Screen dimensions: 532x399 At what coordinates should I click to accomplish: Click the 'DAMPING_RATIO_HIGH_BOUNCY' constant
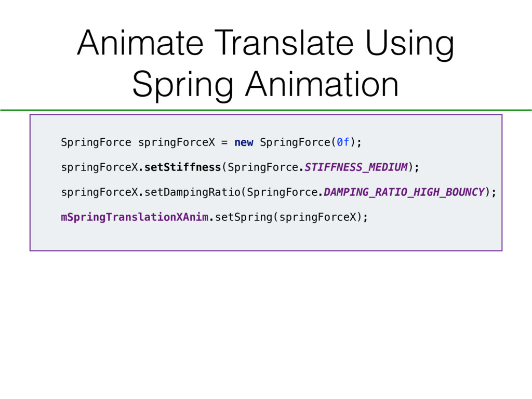[x=404, y=192]
